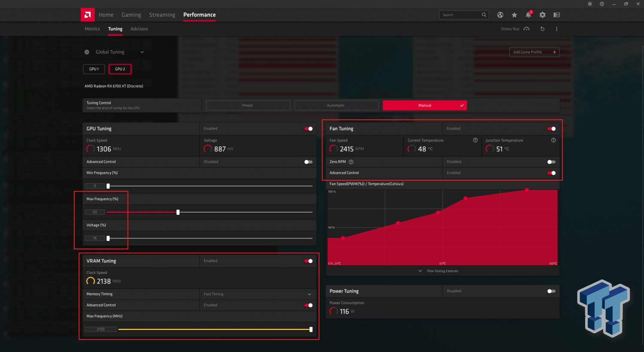The image size is (644, 352).
Task: Click the Max Frequency value box showing 50
Action: click(95, 212)
